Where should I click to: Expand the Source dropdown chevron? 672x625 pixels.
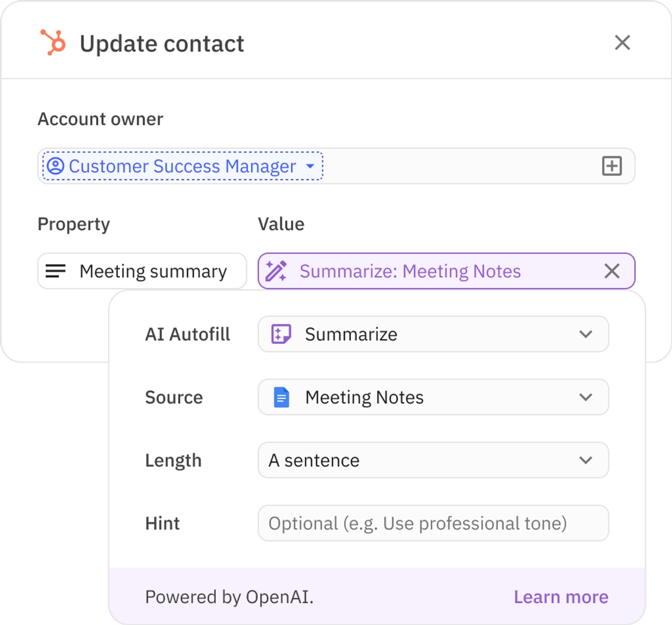pyautogui.click(x=586, y=397)
